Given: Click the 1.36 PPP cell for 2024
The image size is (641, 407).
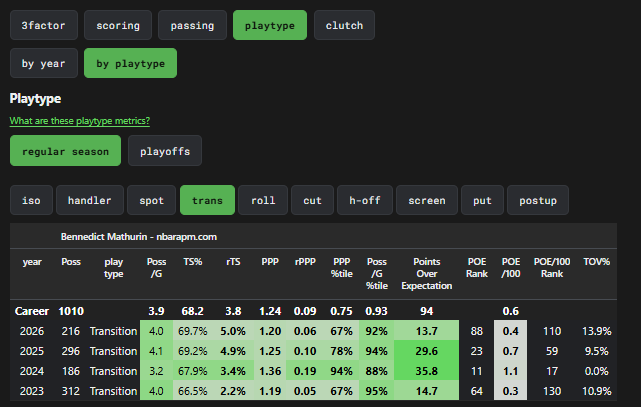Looking at the screenshot, I should (x=270, y=371).
